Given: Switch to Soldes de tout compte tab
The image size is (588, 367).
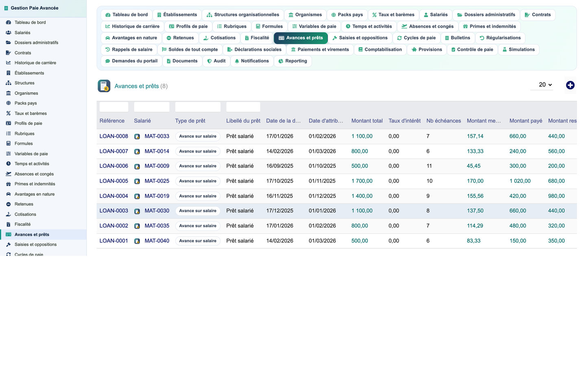Looking at the screenshot, I should (x=190, y=50).
